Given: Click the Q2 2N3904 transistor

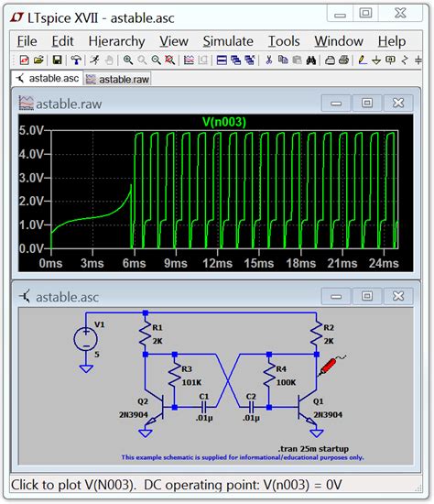Looking at the screenshot, I should 154,408.
